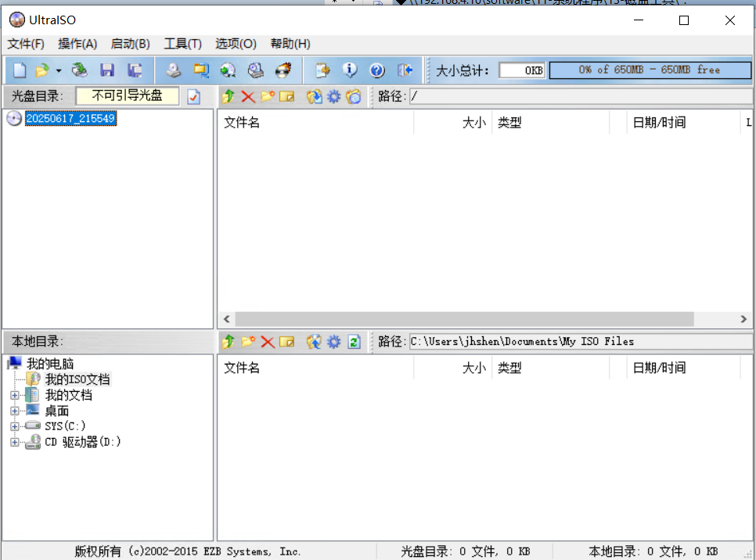Toggle the disc properties checkmark icon
This screenshot has height=560, width=756.
coord(194,97)
